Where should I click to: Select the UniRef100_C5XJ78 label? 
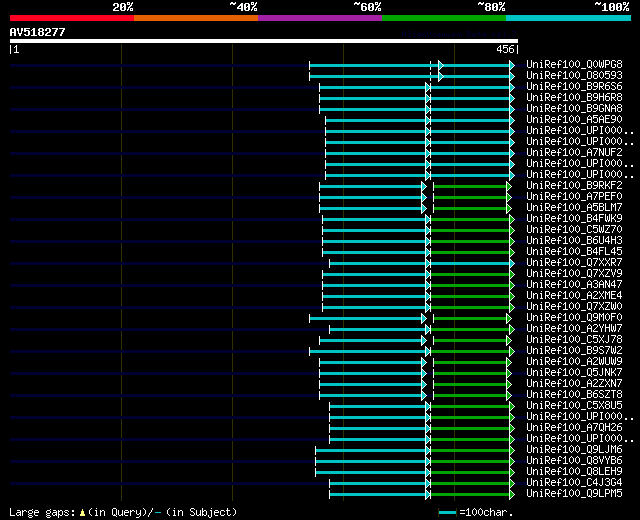pos(574,340)
